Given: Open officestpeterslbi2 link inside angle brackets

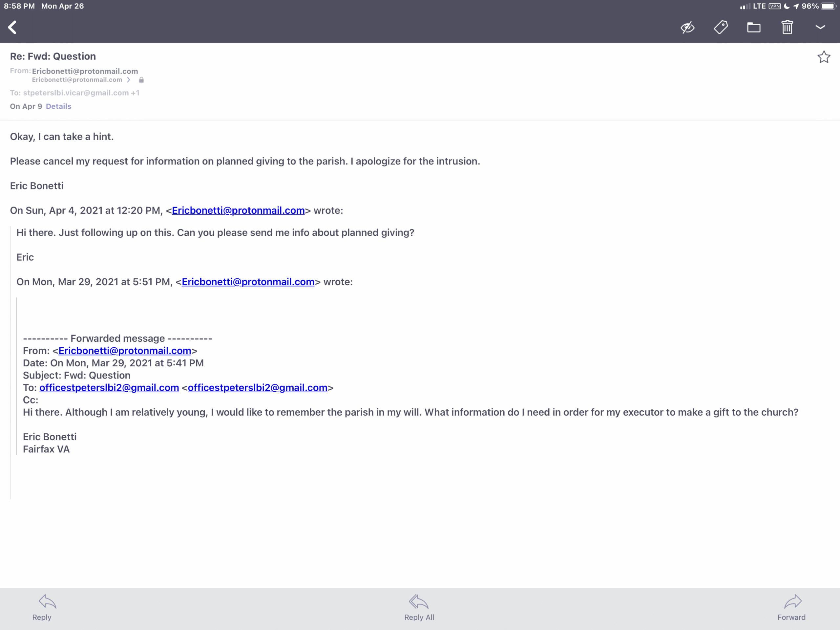Looking at the screenshot, I should (258, 388).
